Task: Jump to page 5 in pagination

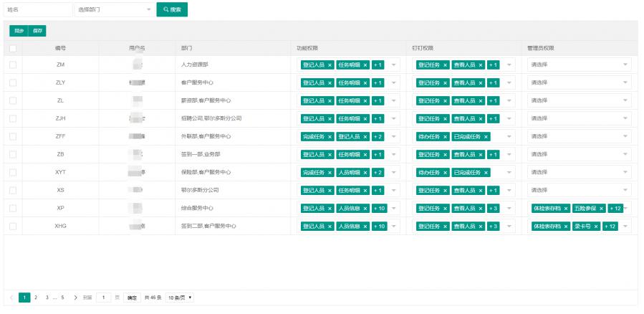Action: tap(63, 297)
